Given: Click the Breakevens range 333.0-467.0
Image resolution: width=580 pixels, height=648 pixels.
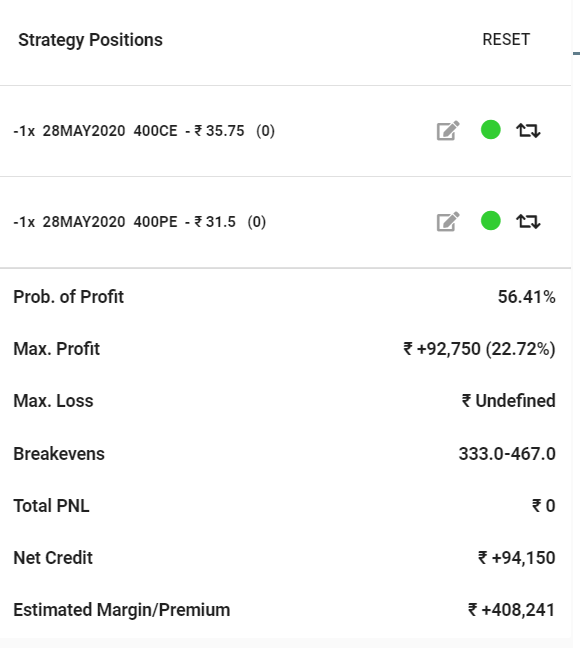Looking at the screenshot, I should tap(507, 454).
